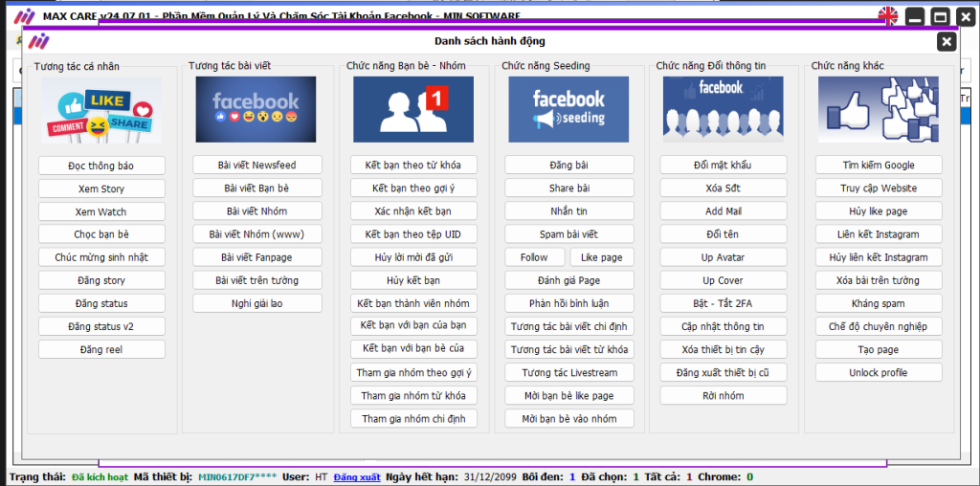
Task: Click the Hủy kết bạn button
Action: click(x=413, y=280)
